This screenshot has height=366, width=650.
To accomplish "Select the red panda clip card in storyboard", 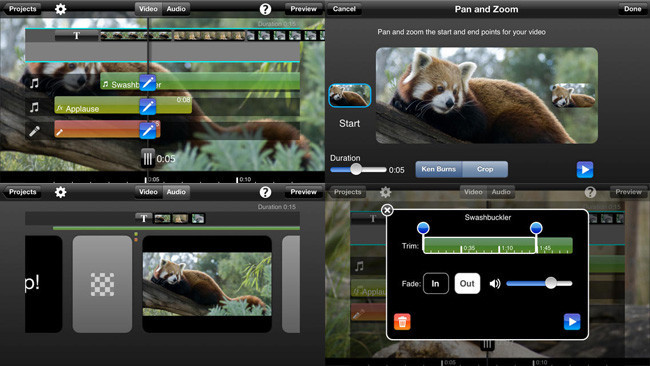I will point(207,284).
